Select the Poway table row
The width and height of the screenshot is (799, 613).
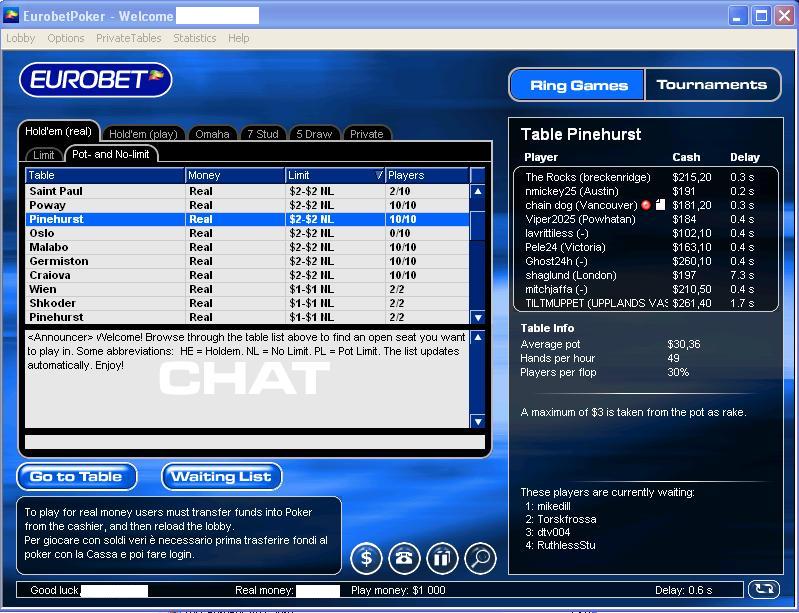[247, 205]
